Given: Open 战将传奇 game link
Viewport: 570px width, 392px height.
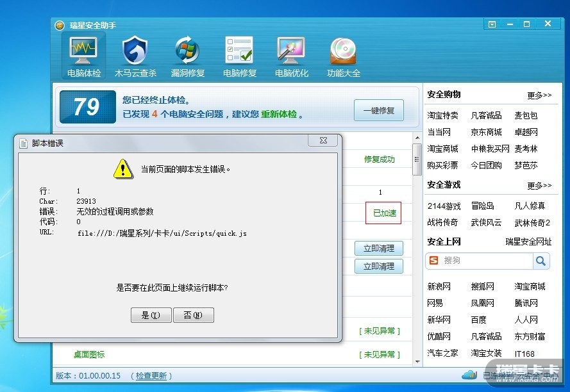Looking at the screenshot, I should pyautogui.click(x=443, y=223).
